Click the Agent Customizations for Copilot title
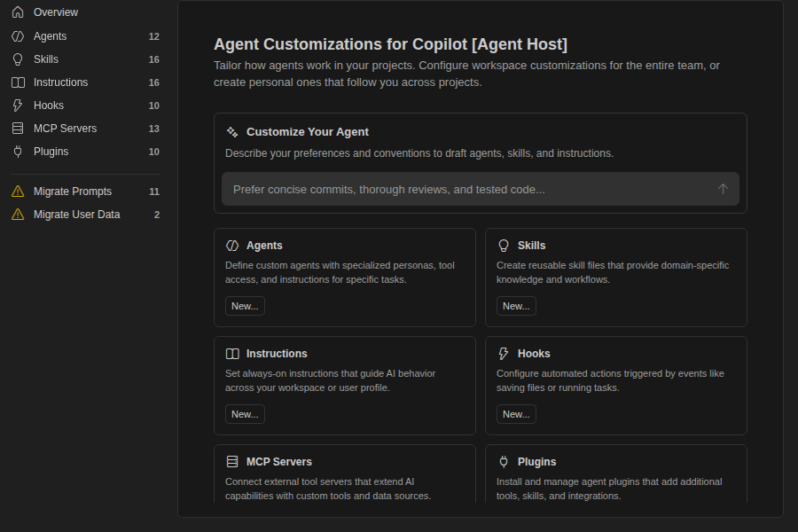 coord(390,44)
